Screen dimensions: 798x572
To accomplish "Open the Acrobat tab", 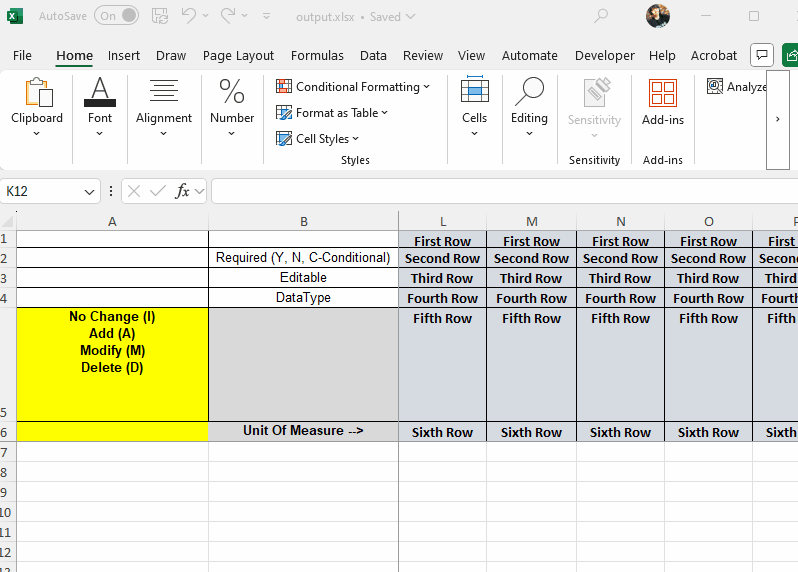I will 714,55.
